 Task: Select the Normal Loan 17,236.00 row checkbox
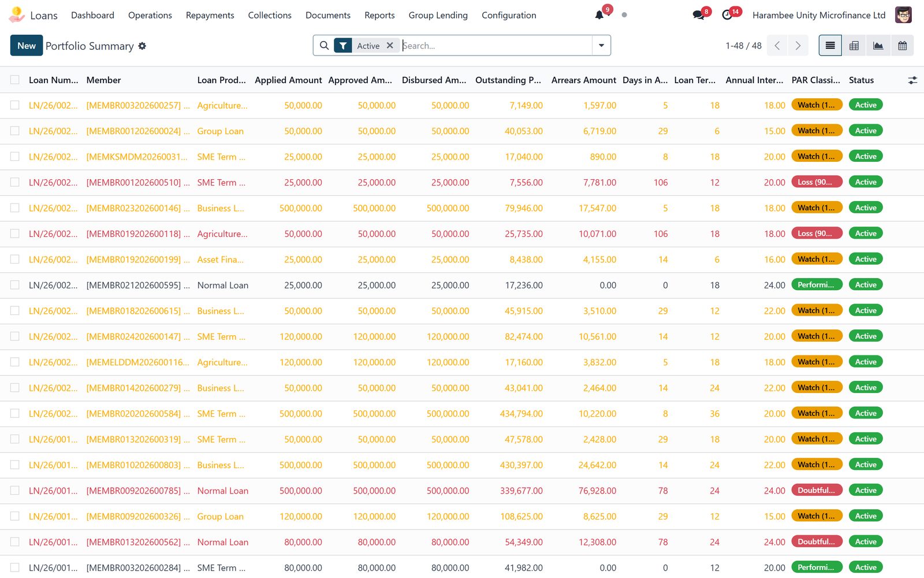pyautogui.click(x=15, y=285)
